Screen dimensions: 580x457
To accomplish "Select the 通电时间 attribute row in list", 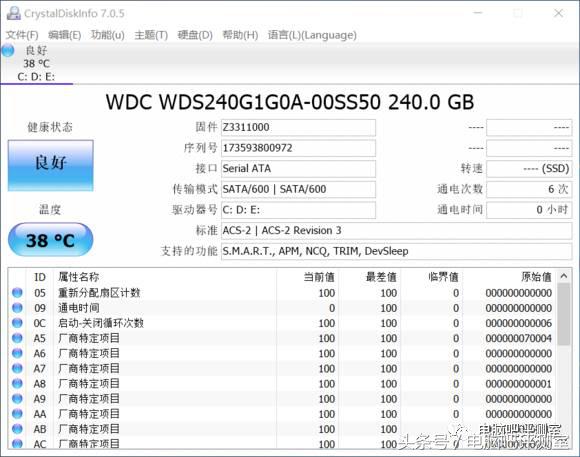I will click(283, 308).
